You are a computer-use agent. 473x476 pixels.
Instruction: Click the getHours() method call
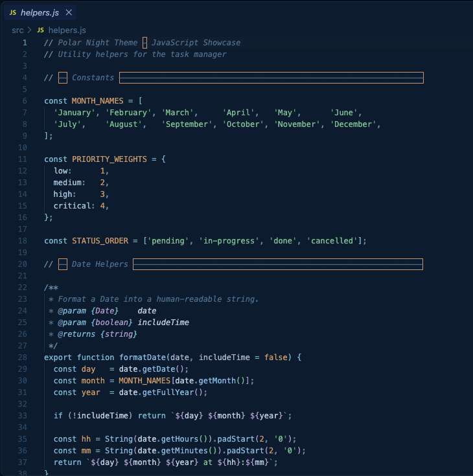coord(184,439)
